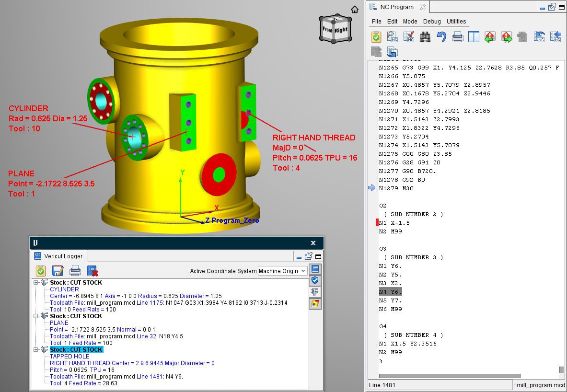Collapse the Stock node containing PLANE
This screenshot has height=392, width=567.
click(36, 316)
